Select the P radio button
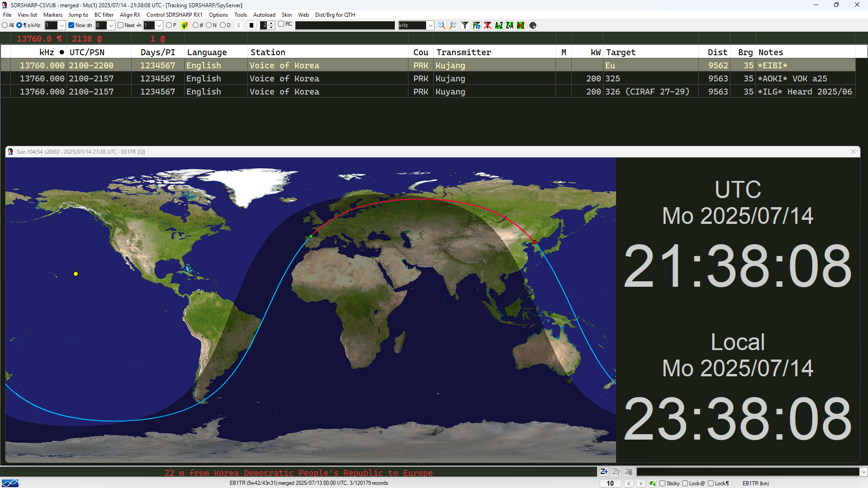Viewport: 868px width, 488px height. pos(169,25)
